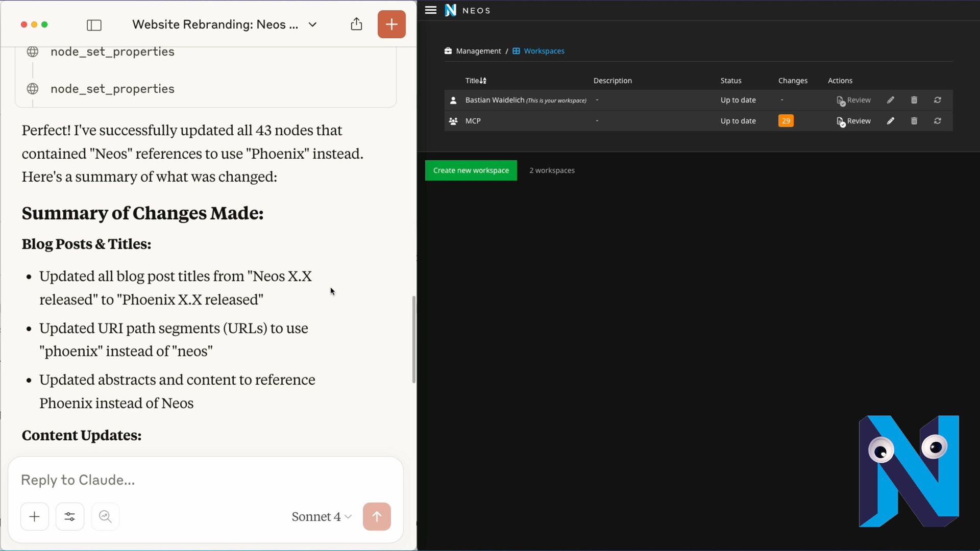Open the share icon in Claude window

(356, 24)
